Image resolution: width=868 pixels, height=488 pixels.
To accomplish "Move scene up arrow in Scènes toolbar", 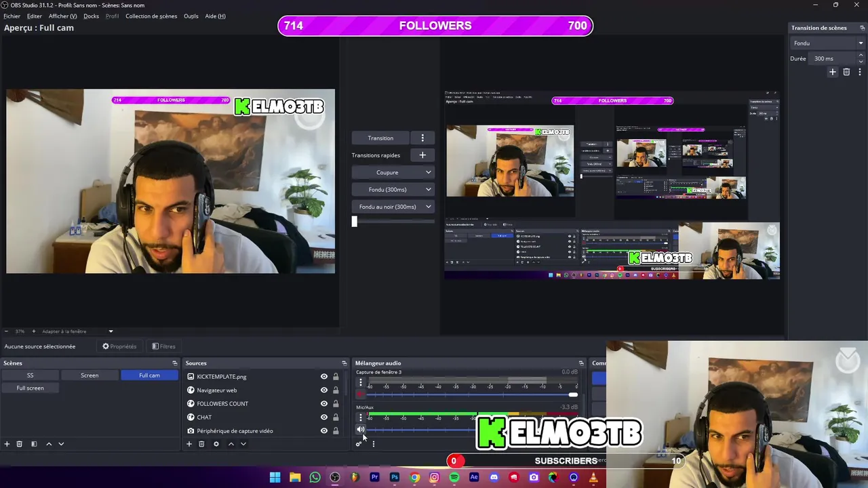I will coord(49,444).
